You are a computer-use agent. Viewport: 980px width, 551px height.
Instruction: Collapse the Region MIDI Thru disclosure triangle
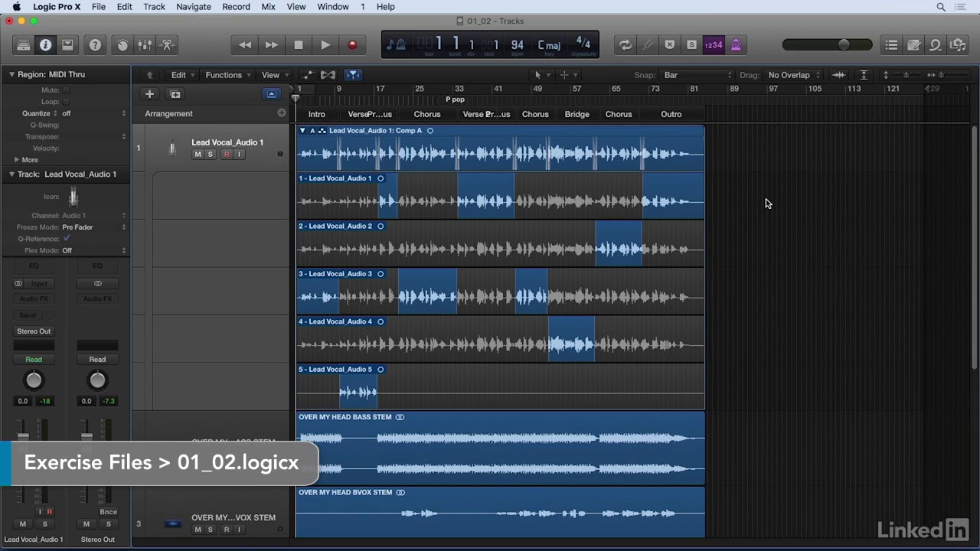(x=11, y=74)
